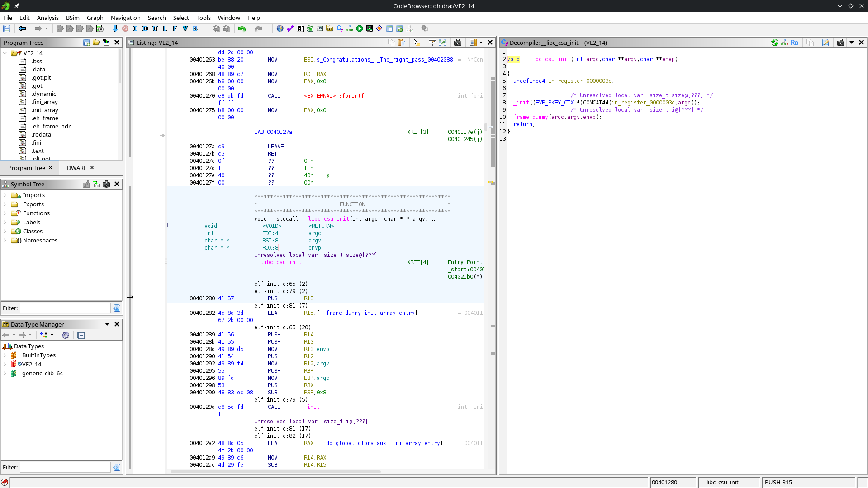Toggle the blue Ro button in Decompile header
The width and height of the screenshot is (868, 488).
point(794,43)
